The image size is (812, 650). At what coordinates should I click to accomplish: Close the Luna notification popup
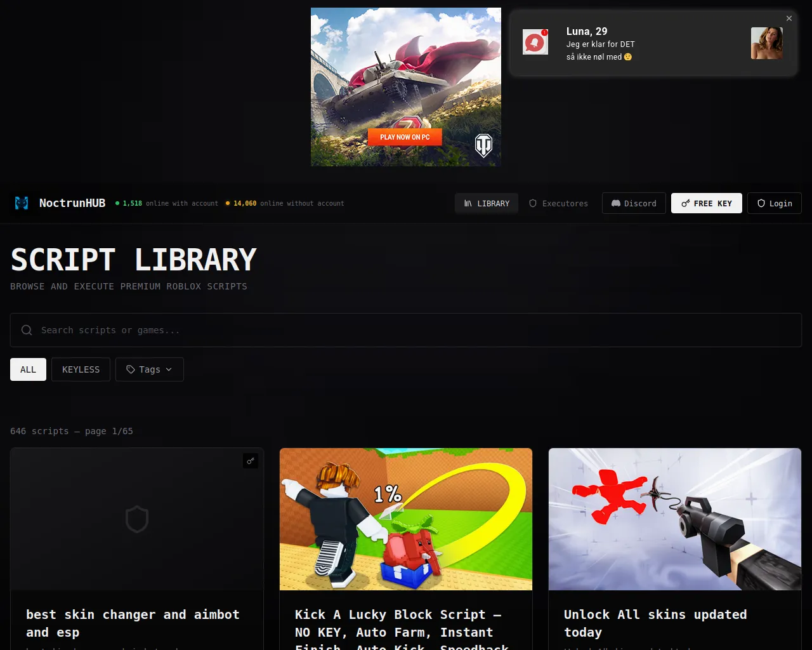(789, 18)
